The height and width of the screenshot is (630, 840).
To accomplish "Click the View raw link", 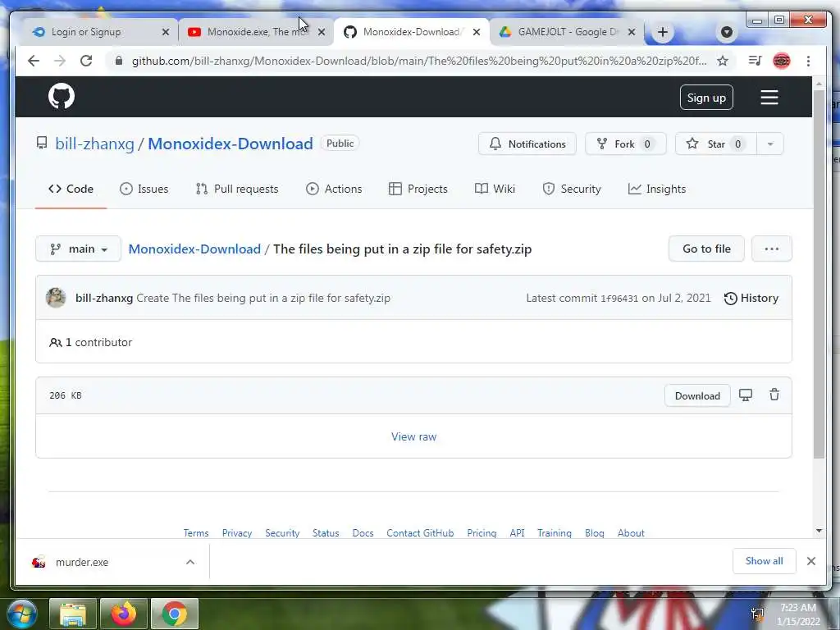I will pos(413,436).
